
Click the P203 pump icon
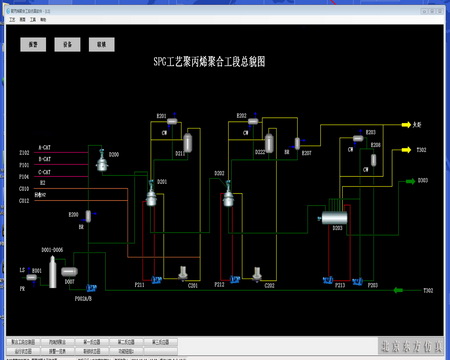point(358,282)
